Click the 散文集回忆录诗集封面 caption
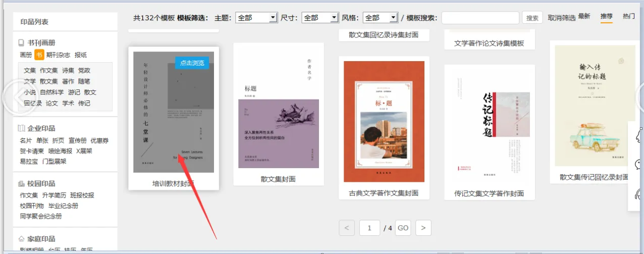644x254 pixels. click(x=384, y=35)
